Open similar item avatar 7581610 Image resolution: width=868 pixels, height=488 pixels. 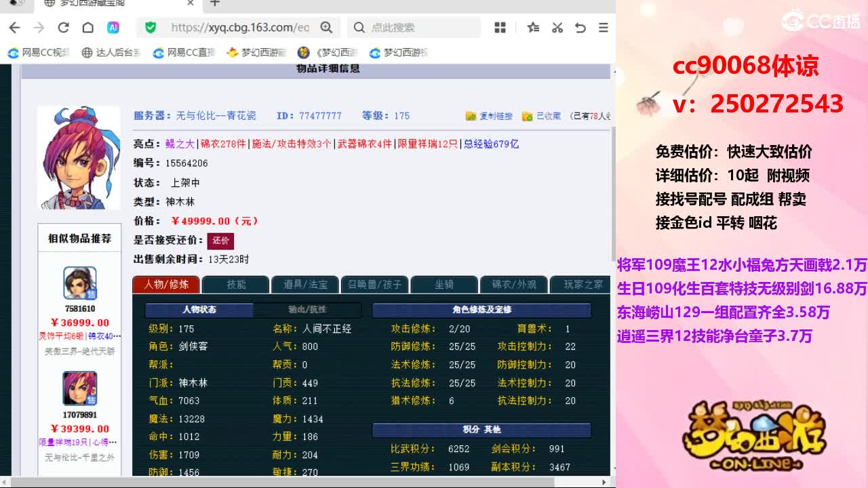(80, 283)
